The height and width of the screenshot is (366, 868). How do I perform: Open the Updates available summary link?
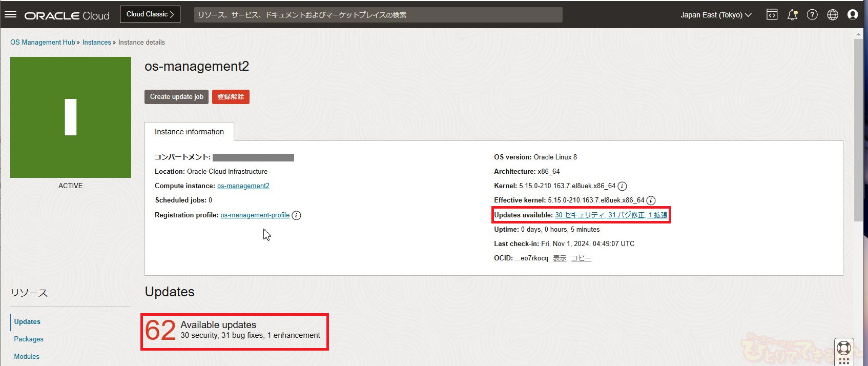click(x=611, y=215)
